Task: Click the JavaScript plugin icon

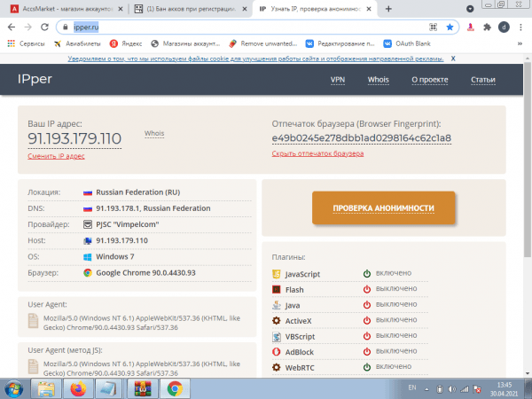Action: (278, 274)
